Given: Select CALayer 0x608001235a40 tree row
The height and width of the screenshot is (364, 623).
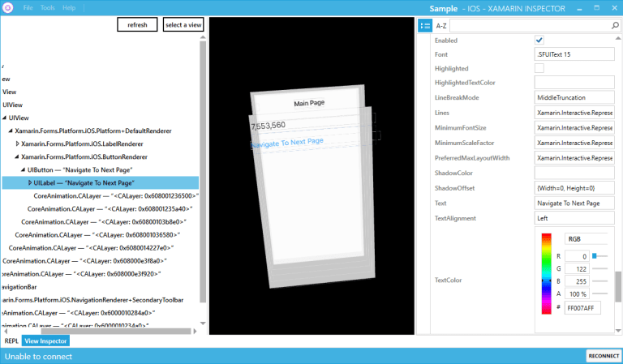Looking at the screenshot, I should pos(110,209).
